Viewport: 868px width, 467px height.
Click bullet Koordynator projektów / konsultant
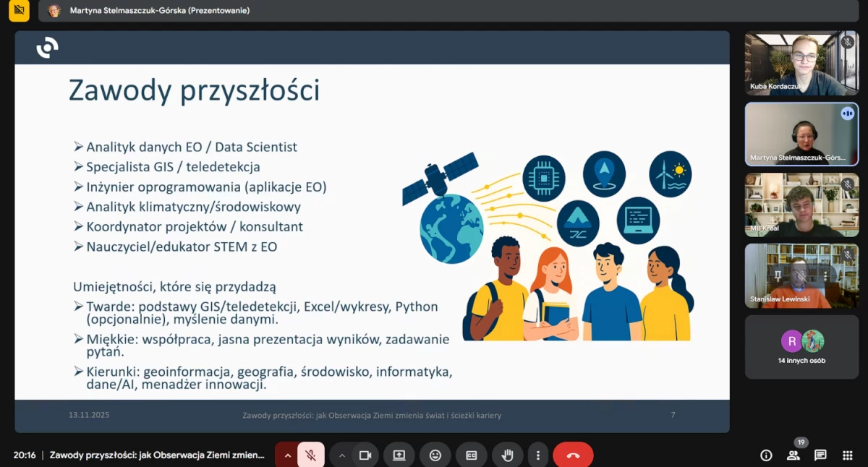195,226
